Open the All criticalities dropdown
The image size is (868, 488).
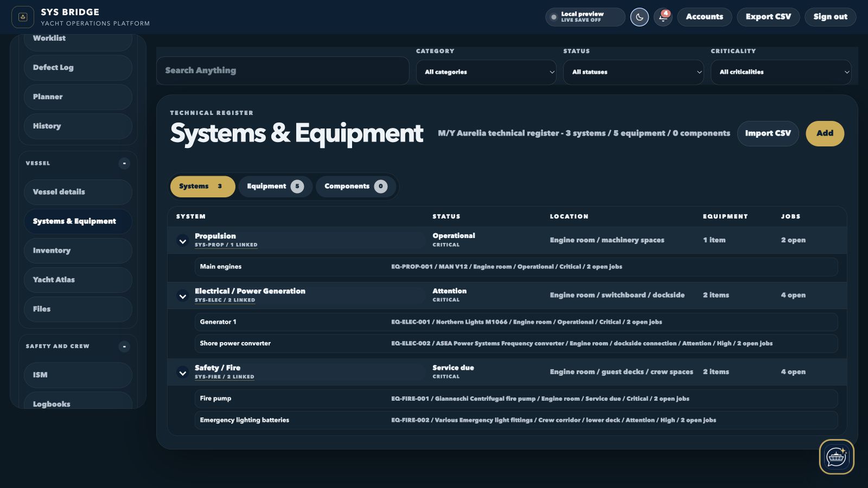(781, 72)
